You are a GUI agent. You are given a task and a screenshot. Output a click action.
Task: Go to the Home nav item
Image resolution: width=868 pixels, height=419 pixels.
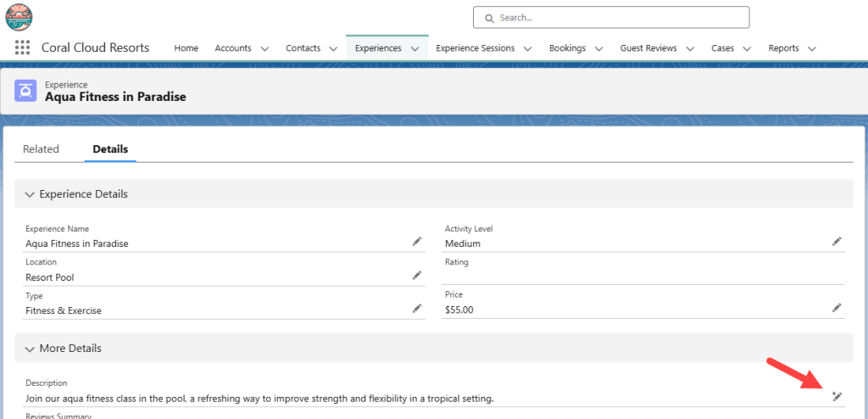186,48
